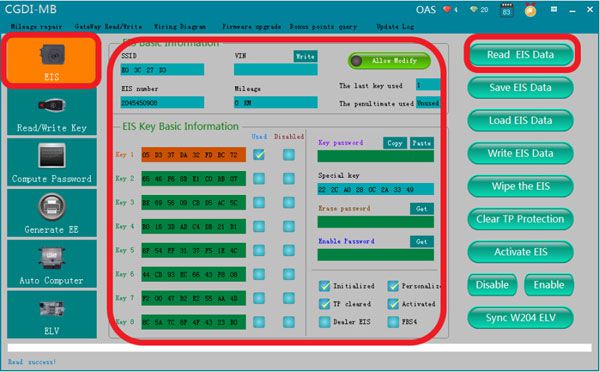Toggle the Personalized checkbox

pyautogui.click(x=393, y=286)
